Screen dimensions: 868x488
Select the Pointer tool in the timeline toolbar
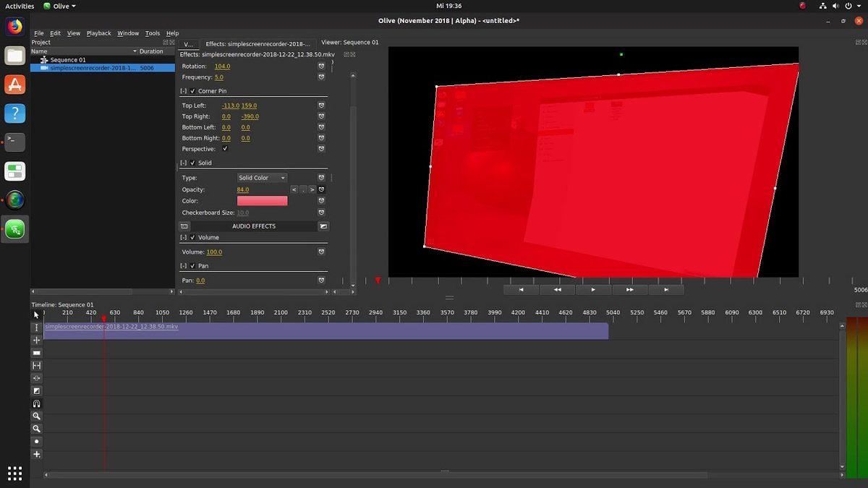(x=36, y=314)
